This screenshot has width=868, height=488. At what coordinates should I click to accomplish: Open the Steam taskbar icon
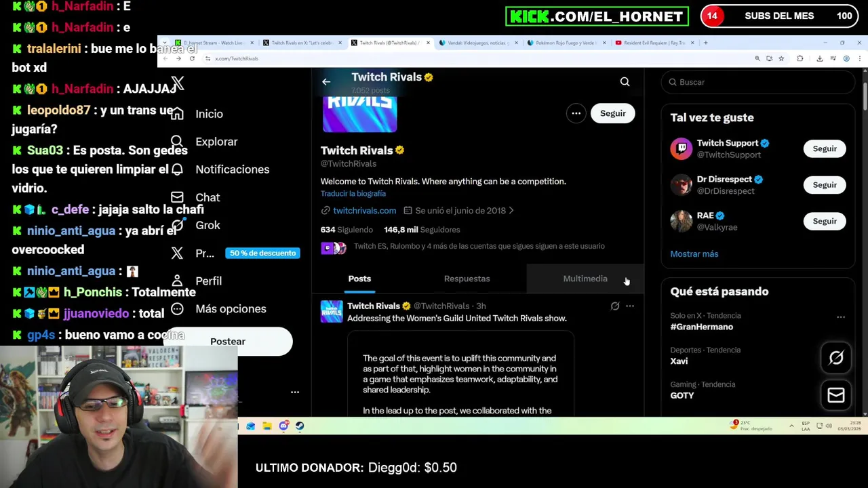pos(300,426)
